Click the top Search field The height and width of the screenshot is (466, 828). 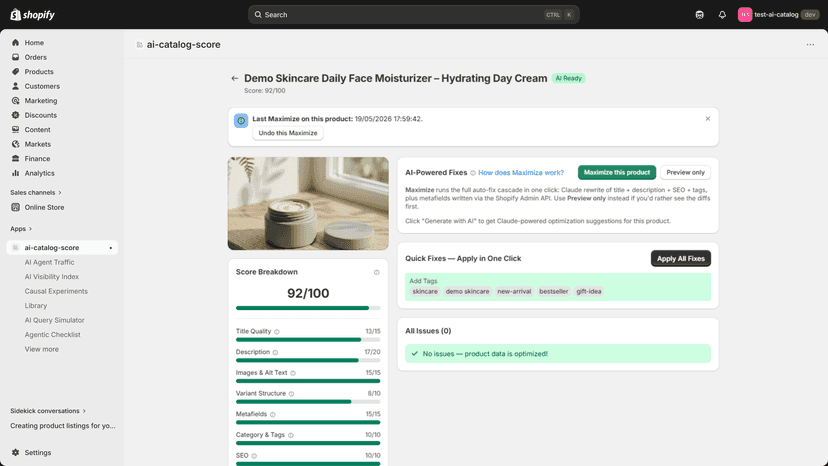413,15
